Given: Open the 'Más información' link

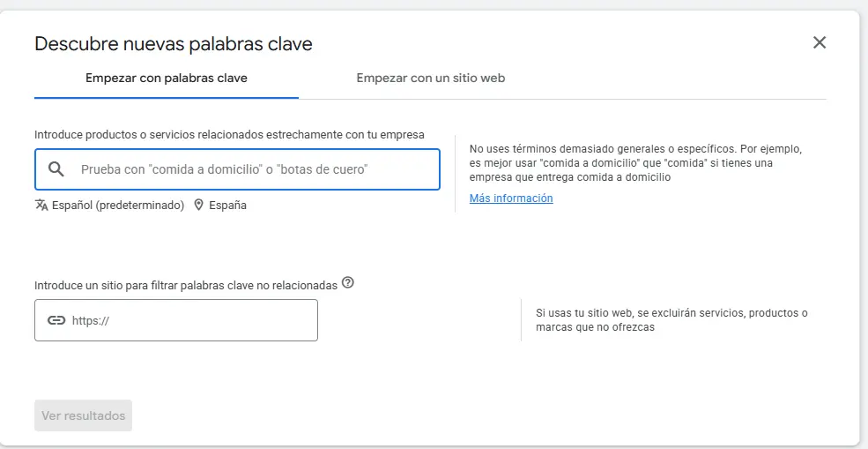Looking at the screenshot, I should coord(511,198).
